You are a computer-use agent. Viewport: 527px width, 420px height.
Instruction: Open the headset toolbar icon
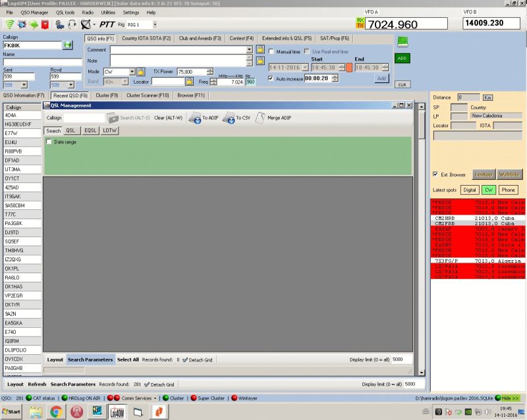(x=72, y=24)
